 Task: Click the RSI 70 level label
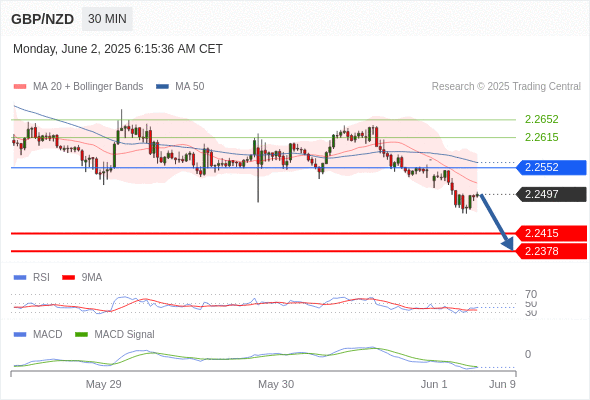pyautogui.click(x=531, y=294)
